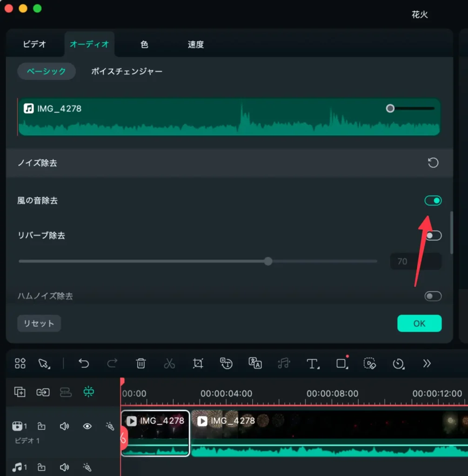This screenshot has width=468, height=476.
Task: Click the undo arrow in the timeline toolbar
Action: [x=84, y=364]
